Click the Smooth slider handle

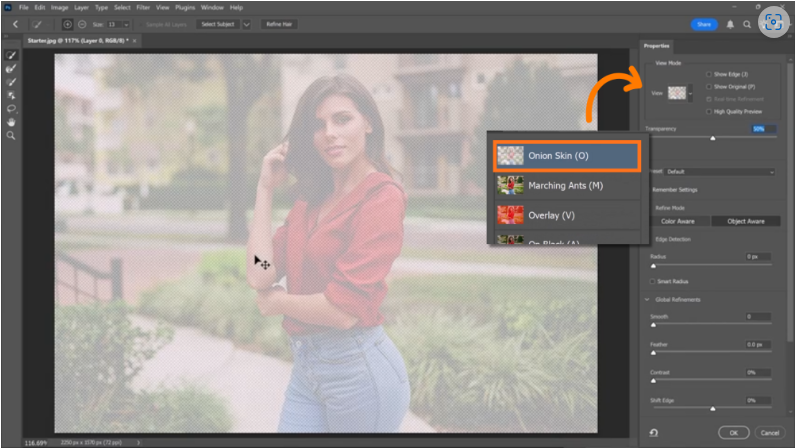pyautogui.click(x=653, y=325)
